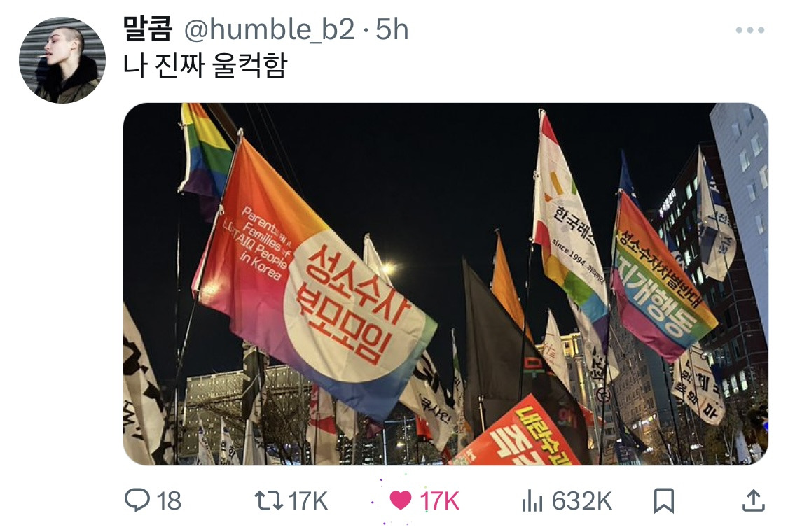The image size is (788, 532).
Task: Open the attached rally flags photo
Action: [445, 283]
